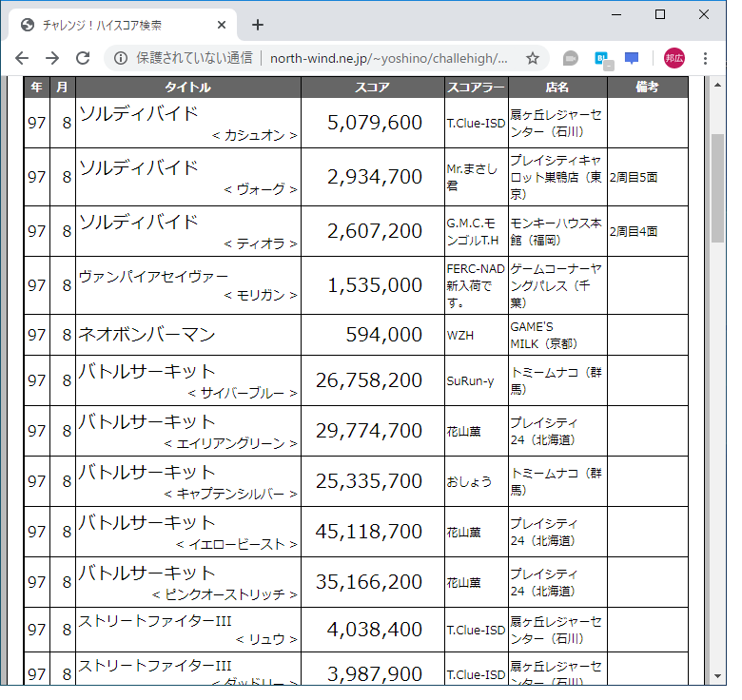Close the チャレンジ！ハイスコア検索 tab
The image size is (742, 700).
click(x=222, y=25)
